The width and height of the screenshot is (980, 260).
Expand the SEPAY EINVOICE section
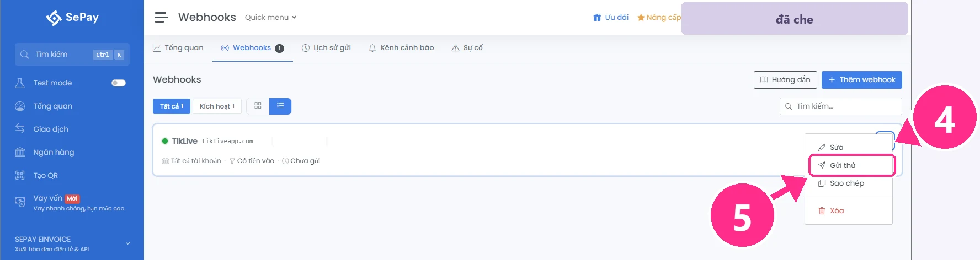(x=72, y=243)
